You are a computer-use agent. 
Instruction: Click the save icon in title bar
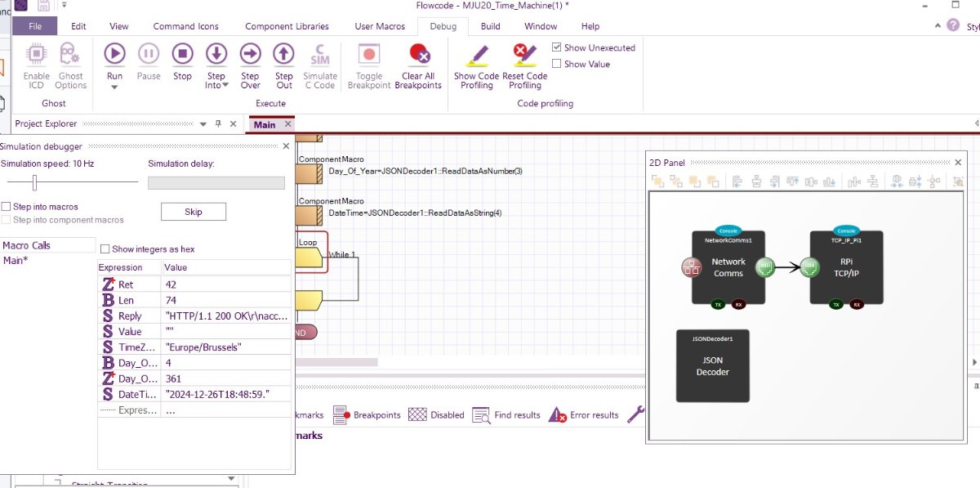pyautogui.click(x=44, y=6)
